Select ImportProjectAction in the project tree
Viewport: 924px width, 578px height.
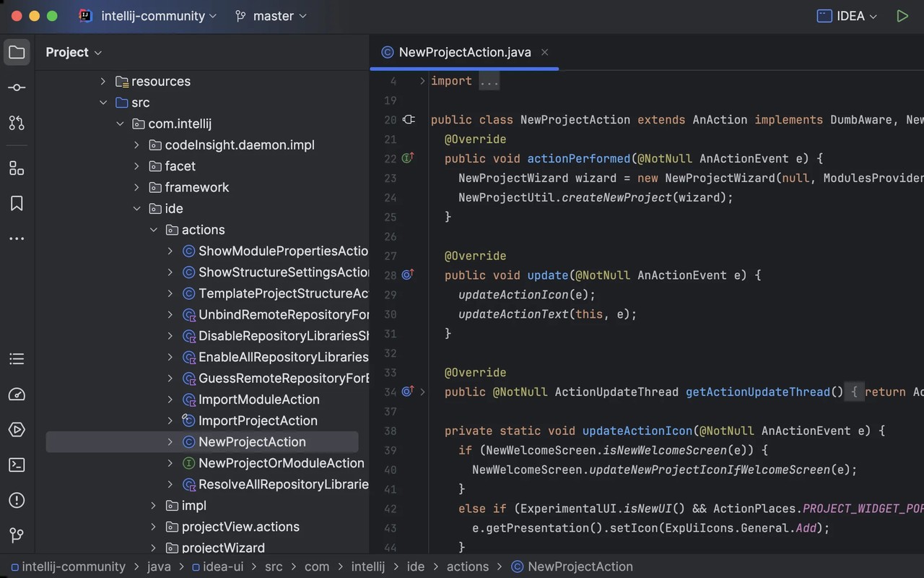pos(202,420)
